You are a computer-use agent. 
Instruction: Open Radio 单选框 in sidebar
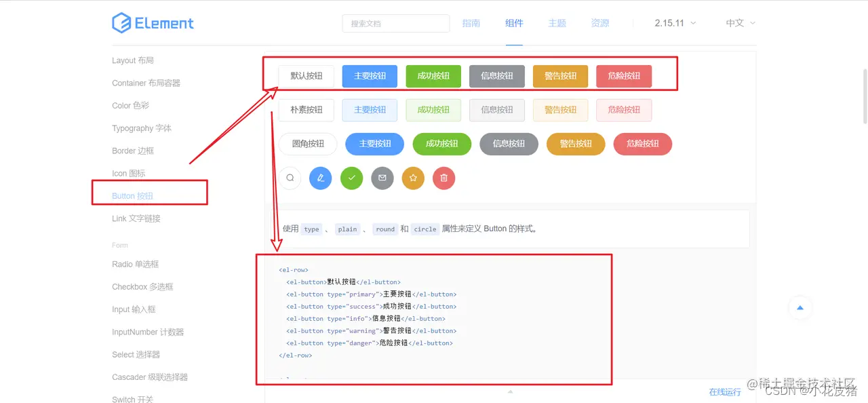(135, 264)
